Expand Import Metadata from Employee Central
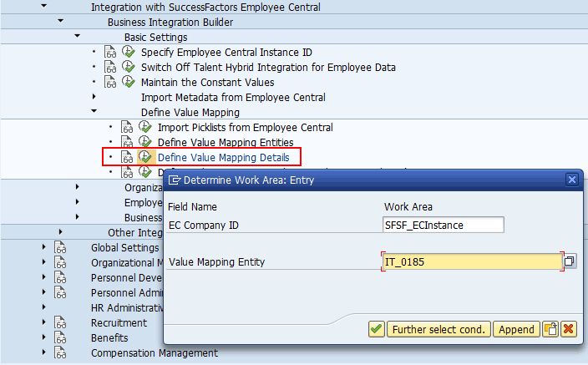Viewport: 588px width, 365px height. point(94,98)
